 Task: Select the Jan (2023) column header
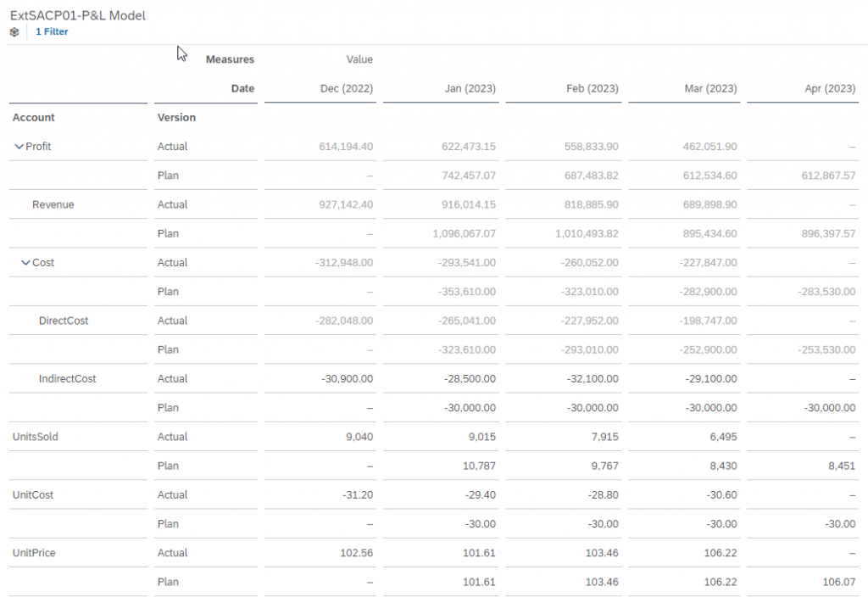[470, 88]
